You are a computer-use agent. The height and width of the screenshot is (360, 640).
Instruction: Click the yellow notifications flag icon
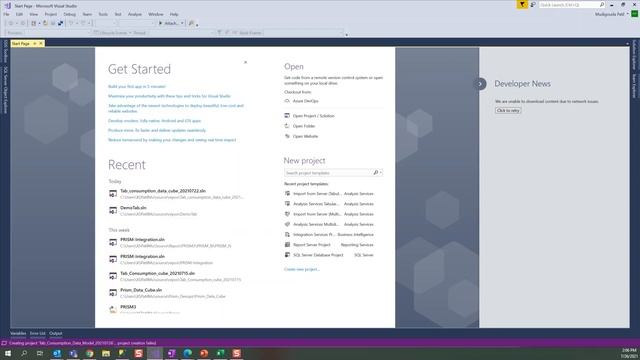click(x=522, y=4)
